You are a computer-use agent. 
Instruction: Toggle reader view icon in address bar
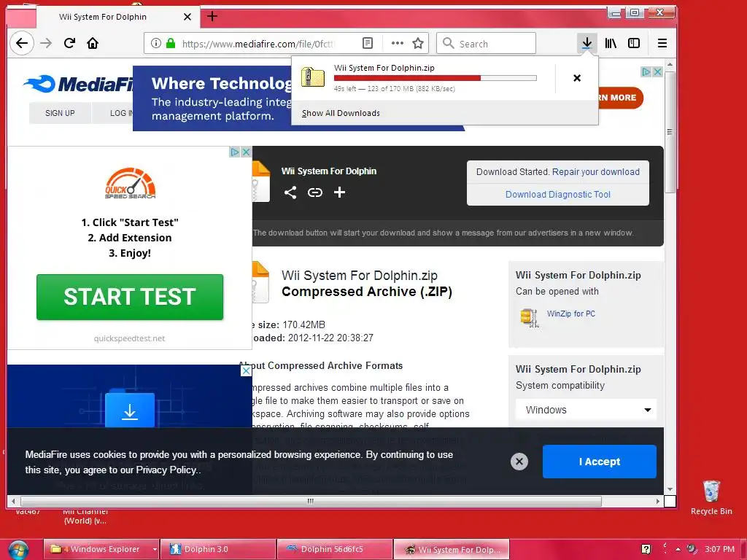368,43
